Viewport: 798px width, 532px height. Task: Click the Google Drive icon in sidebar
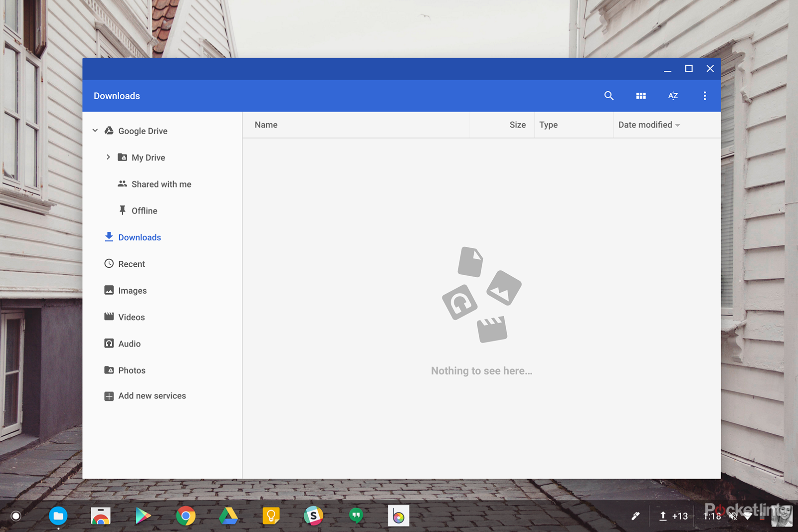(109, 130)
